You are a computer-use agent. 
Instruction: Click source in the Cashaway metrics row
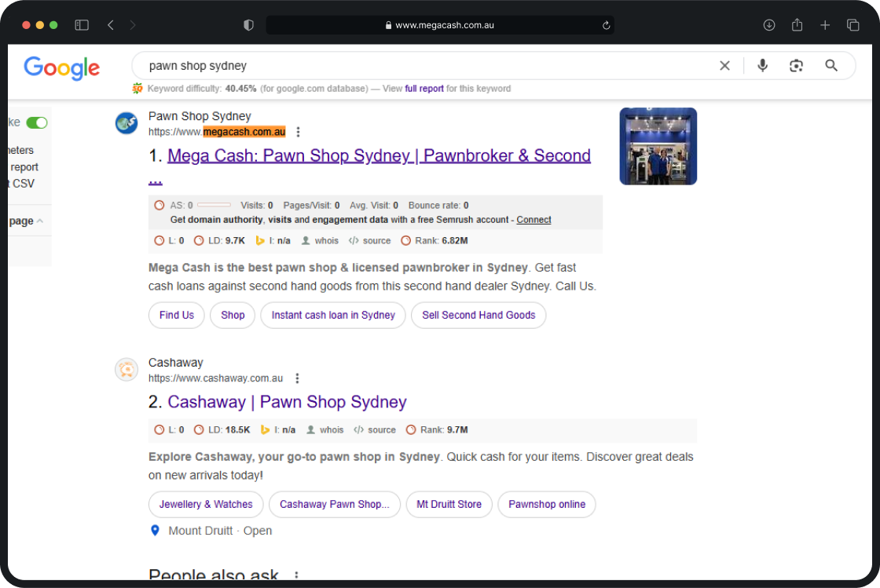click(x=375, y=430)
